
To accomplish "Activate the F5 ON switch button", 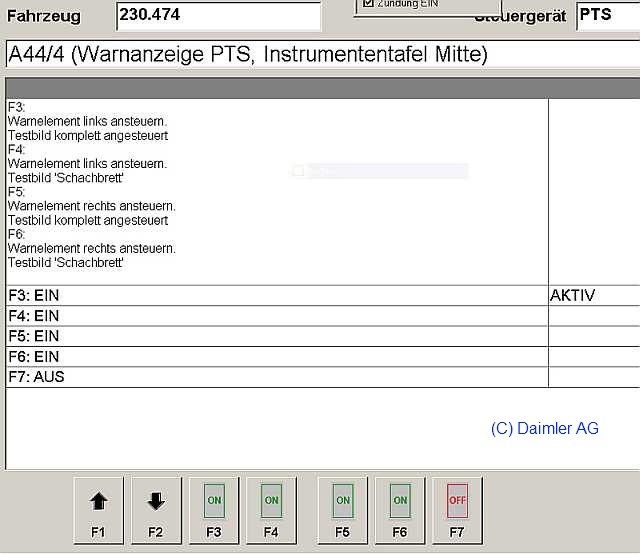I will click(x=343, y=510).
